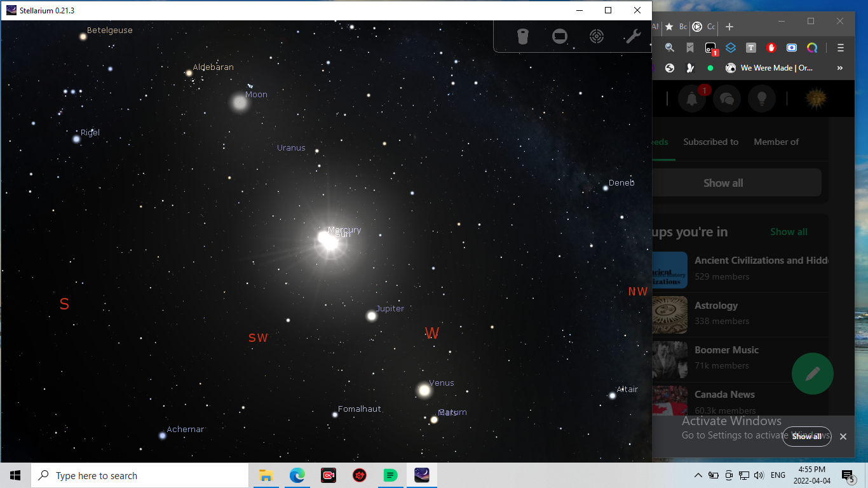
Task: Switch to the Subscribed to tab
Action: pos(710,142)
